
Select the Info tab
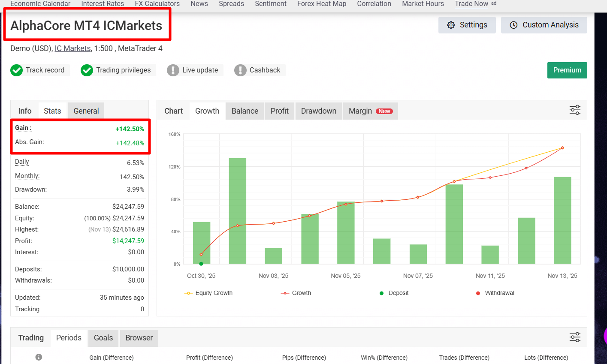tap(25, 111)
